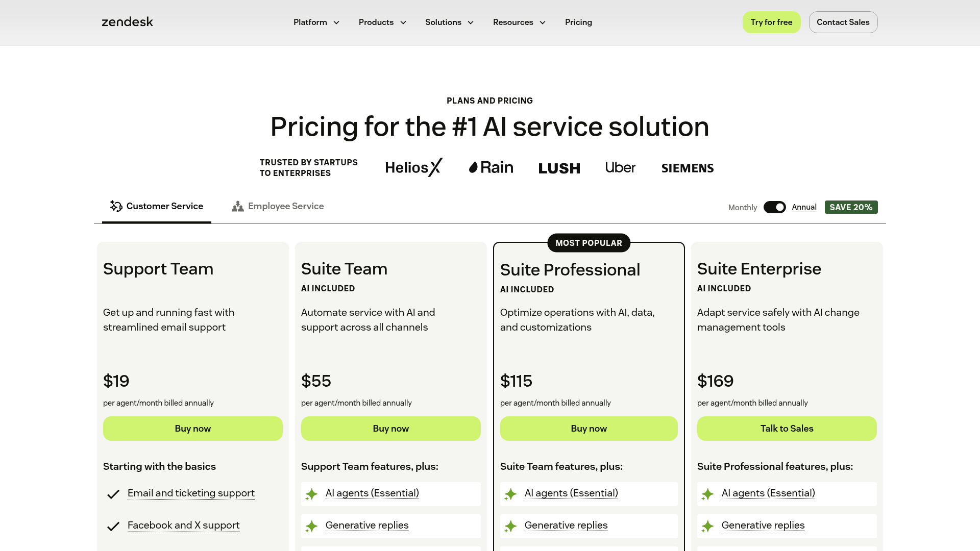980x551 pixels.
Task: Click the MOST POPULAR badge
Action: (x=589, y=243)
